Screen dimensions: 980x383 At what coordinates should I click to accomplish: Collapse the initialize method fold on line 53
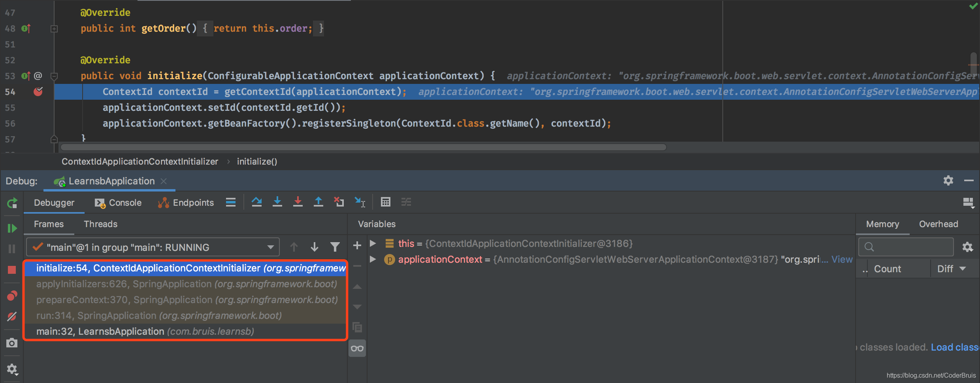click(54, 76)
